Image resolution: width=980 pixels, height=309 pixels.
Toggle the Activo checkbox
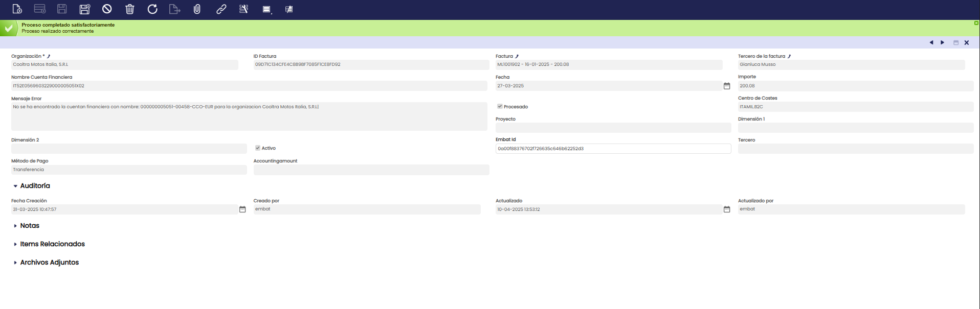(x=258, y=148)
